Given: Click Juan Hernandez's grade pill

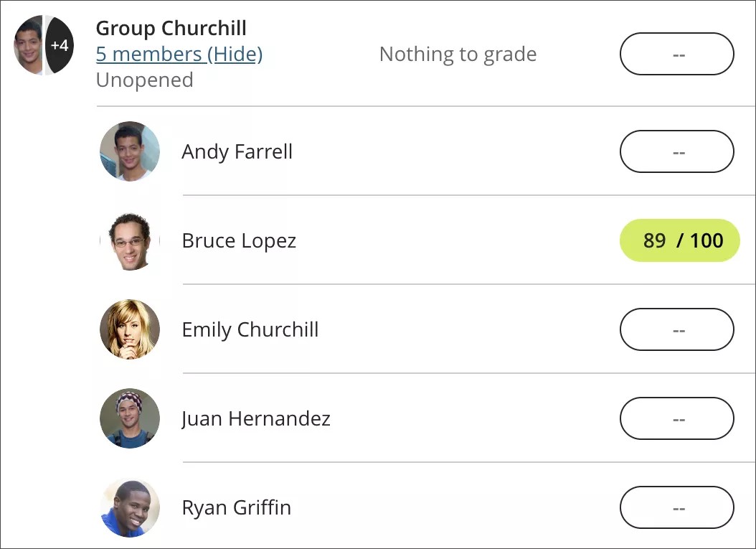Looking at the screenshot, I should pos(676,418).
